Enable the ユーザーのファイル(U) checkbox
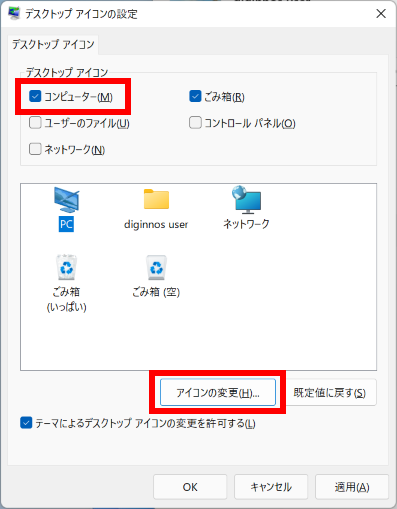The width and height of the screenshot is (397, 509). pyautogui.click(x=35, y=123)
